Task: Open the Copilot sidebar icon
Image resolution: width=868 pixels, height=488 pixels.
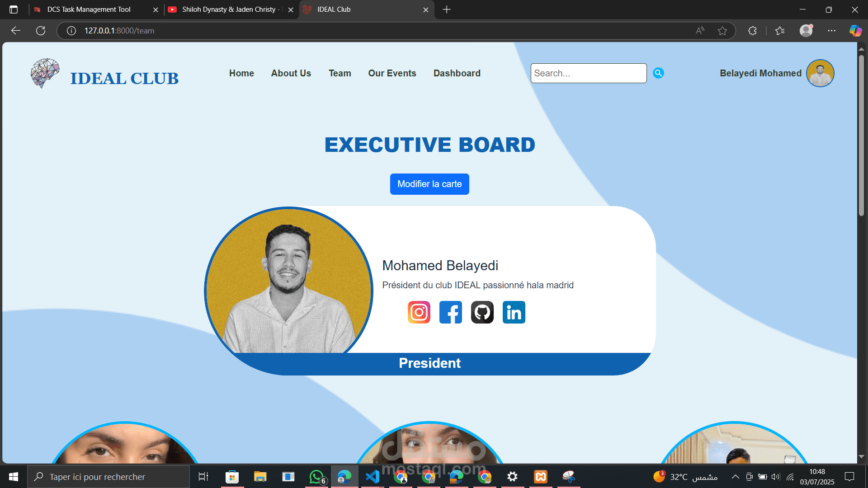Action: (855, 31)
